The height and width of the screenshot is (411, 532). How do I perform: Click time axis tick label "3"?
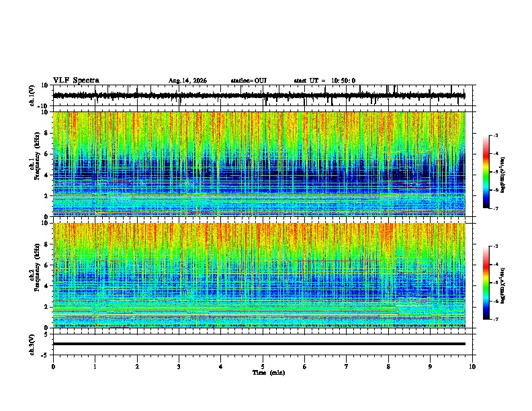point(179,367)
